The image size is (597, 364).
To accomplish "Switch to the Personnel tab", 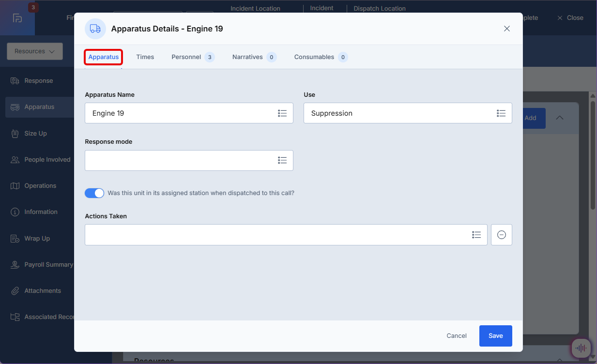I will [193, 57].
